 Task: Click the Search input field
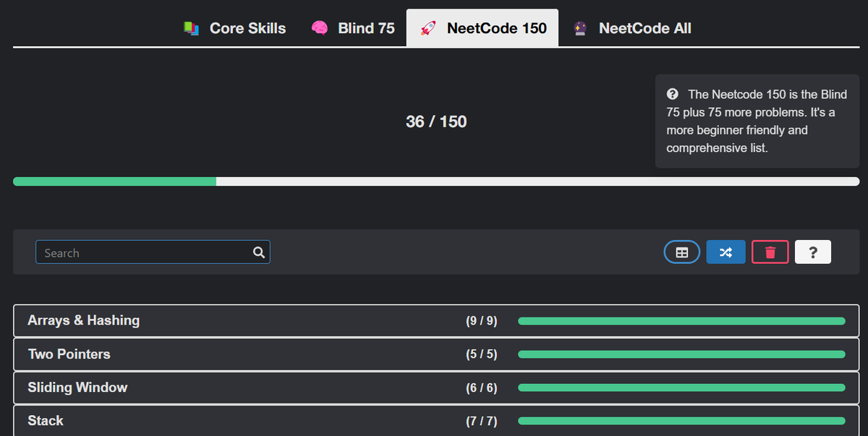tap(153, 252)
